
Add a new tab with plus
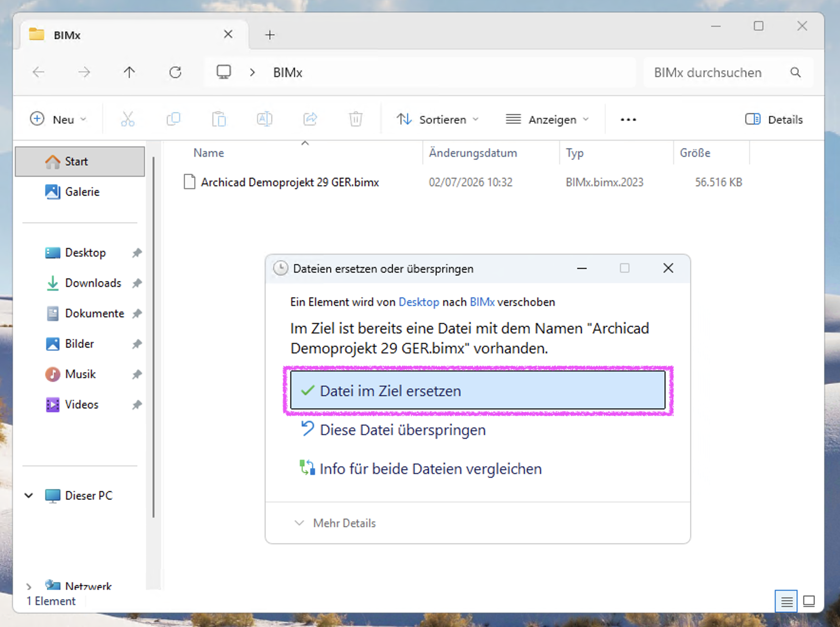click(x=270, y=35)
